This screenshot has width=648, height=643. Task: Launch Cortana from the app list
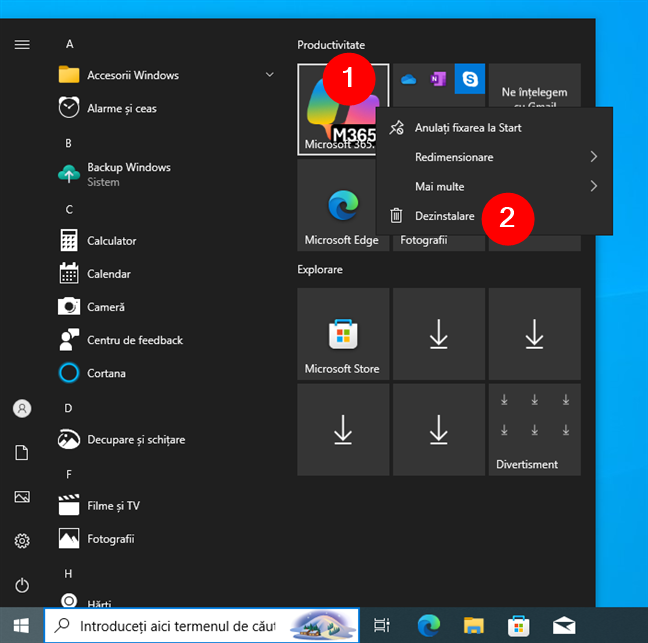coord(165,373)
